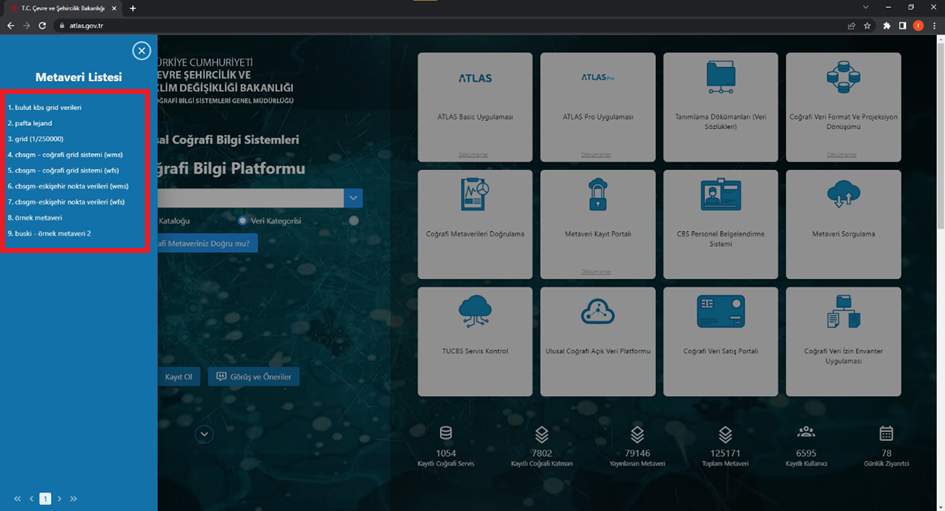Open metadata item pafta lejand
Viewport: 945px width, 511px height.
30,123
